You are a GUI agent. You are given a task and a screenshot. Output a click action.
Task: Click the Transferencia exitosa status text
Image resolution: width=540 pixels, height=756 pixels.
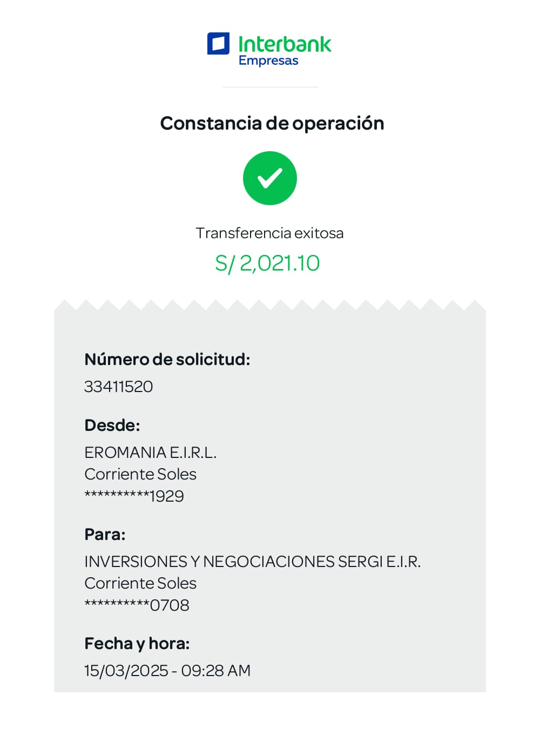pos(269,233)
